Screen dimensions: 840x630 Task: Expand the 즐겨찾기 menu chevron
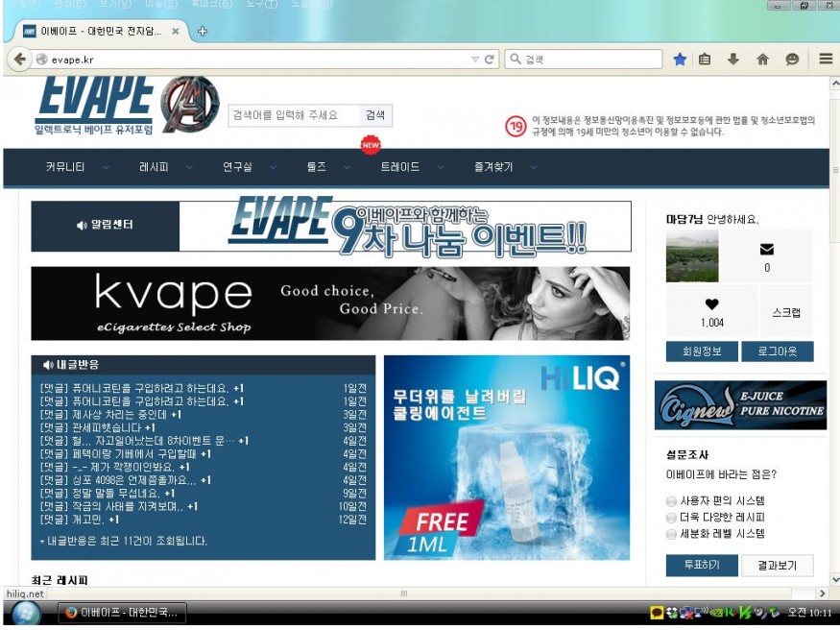[x=534, y=167]
